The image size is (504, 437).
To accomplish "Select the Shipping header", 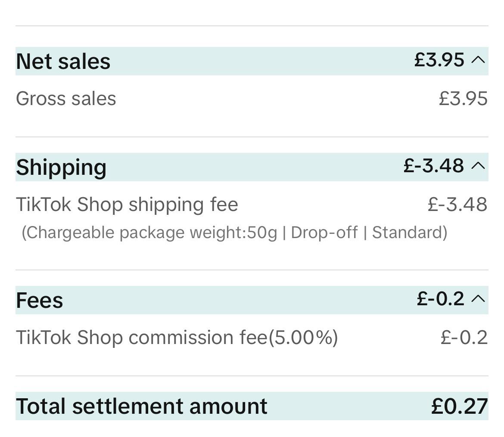I will point(61,167).
